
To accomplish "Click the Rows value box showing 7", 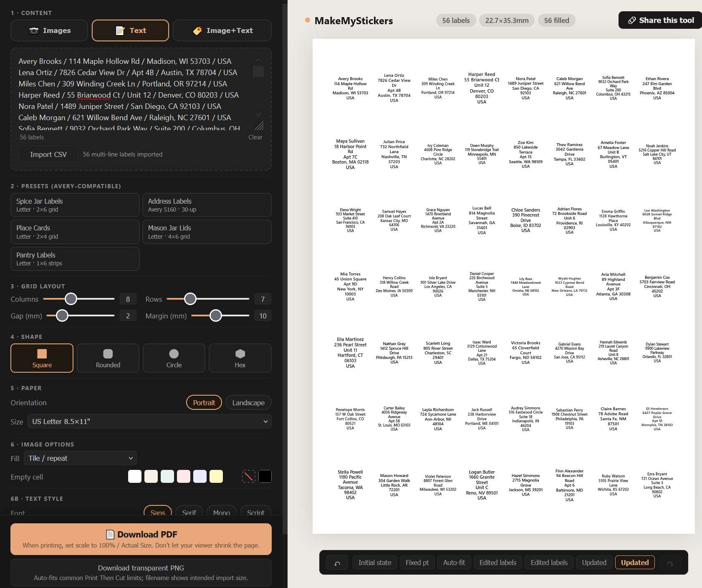I will (x=263, y=299).
